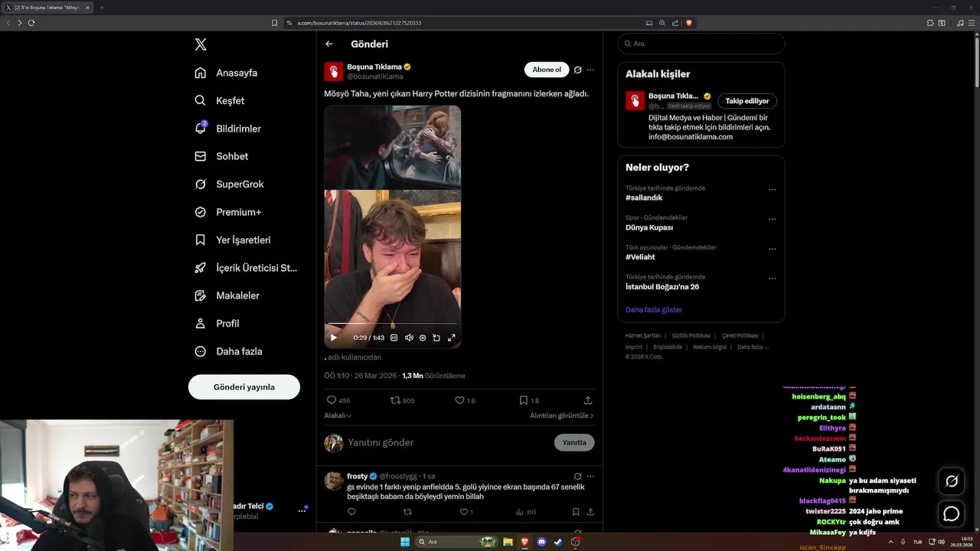Bookmark frosty's reply

[x=576, y=512]
